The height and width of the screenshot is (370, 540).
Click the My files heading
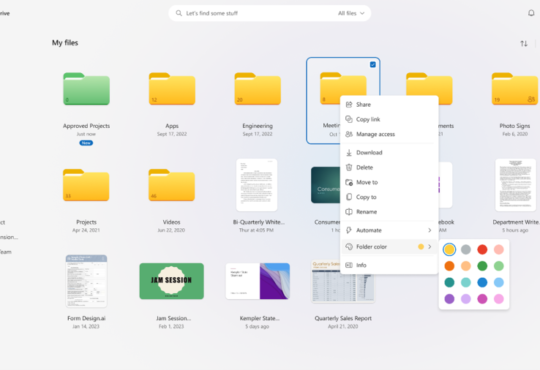(65, 43)
